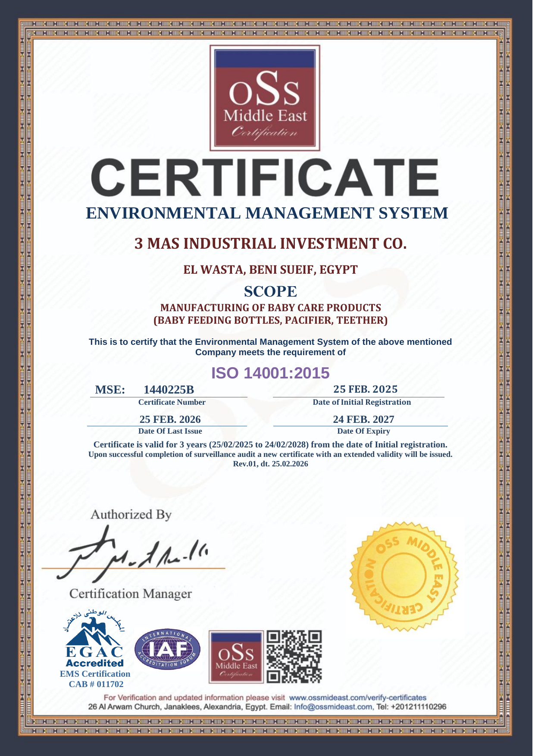Image resolution: width=535 pixels, height=756 pixels.
Task: Click MANUFACTURING OF BABY CARE PRODUCTS line
Action: pos(271,308)
